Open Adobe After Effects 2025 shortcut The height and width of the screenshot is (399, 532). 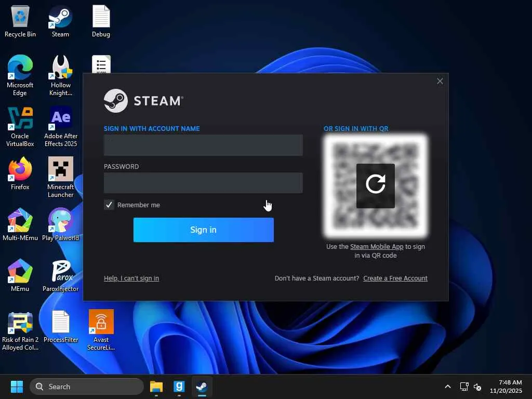pyautogui.click(x=61, y=126)
